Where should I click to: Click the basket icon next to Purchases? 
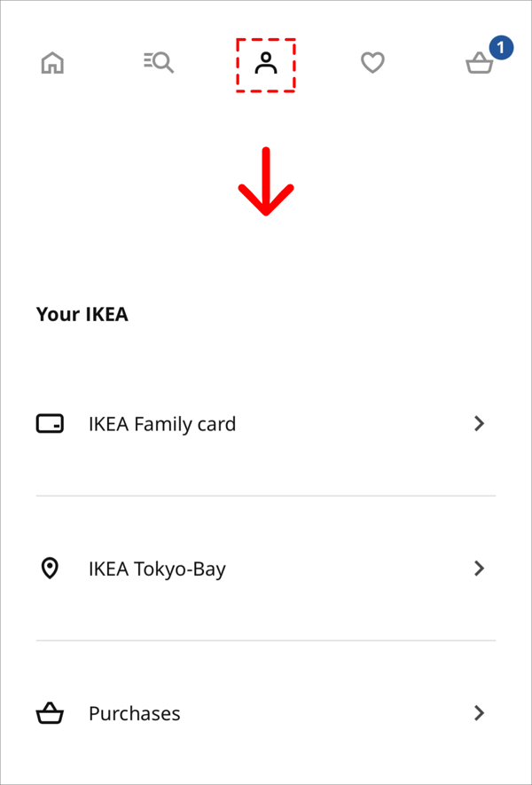50,713
